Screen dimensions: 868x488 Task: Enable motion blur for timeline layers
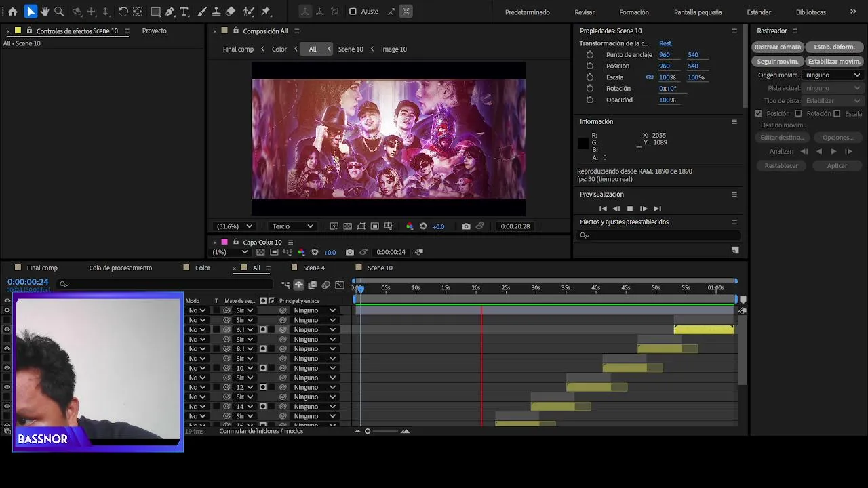326,285
